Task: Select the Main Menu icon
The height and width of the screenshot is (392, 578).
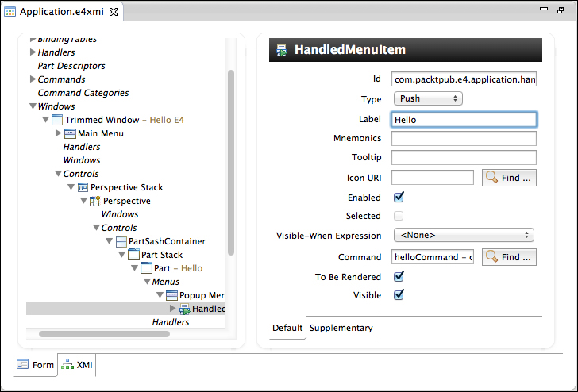Action: [69, 133]
